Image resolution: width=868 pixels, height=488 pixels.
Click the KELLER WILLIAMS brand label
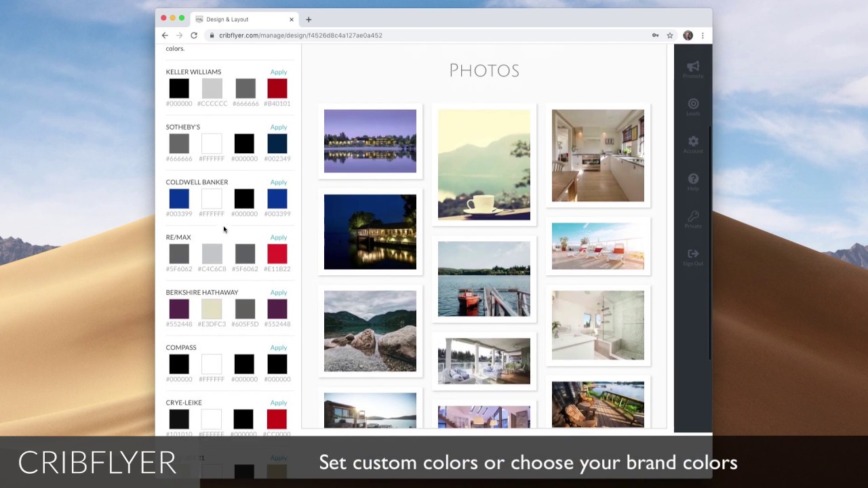(x=193, y=72)
